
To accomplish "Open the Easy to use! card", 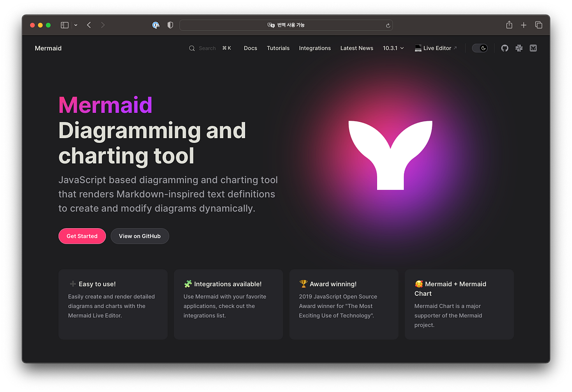I will (x=113, y=304).
